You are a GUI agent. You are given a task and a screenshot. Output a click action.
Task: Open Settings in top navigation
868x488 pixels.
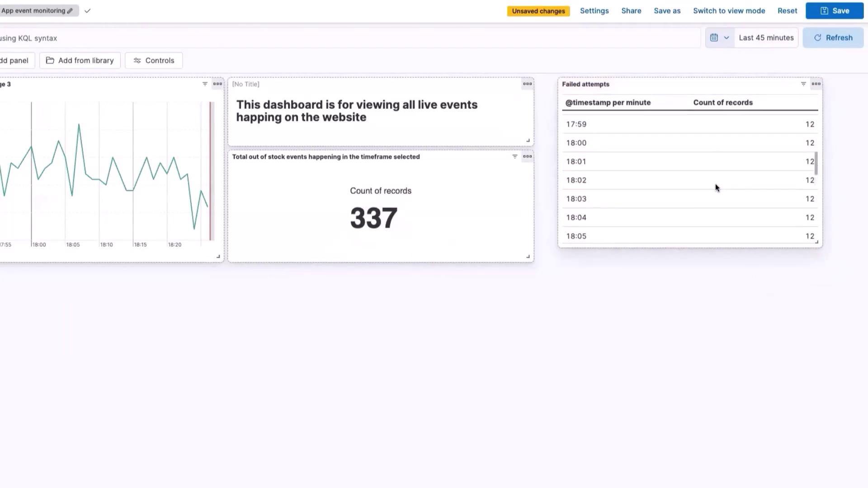(594, 11)
